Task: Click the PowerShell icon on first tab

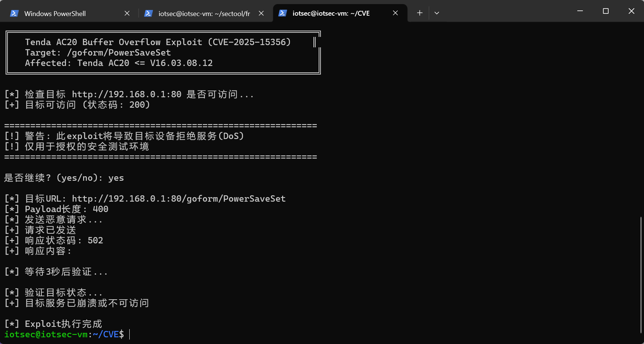Action: (x=14, y=13)
